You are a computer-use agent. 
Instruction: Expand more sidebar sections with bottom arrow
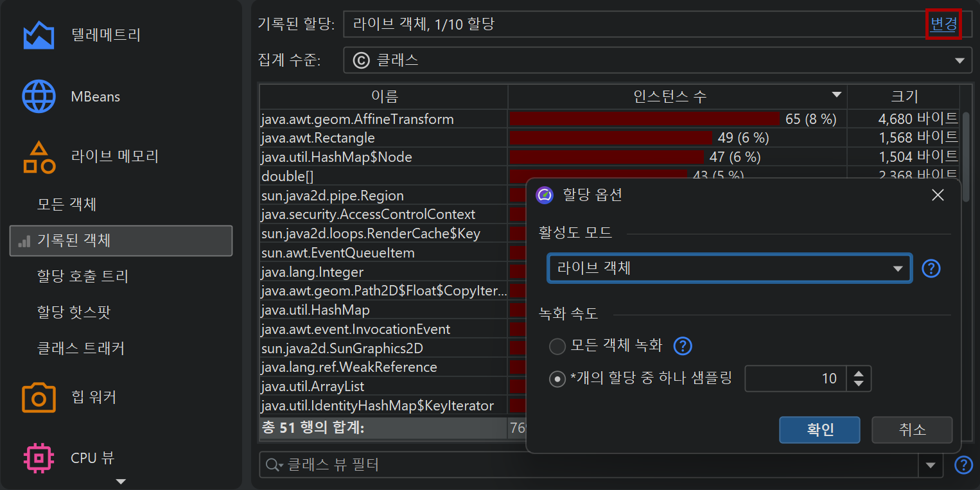(x=120, y=481)
